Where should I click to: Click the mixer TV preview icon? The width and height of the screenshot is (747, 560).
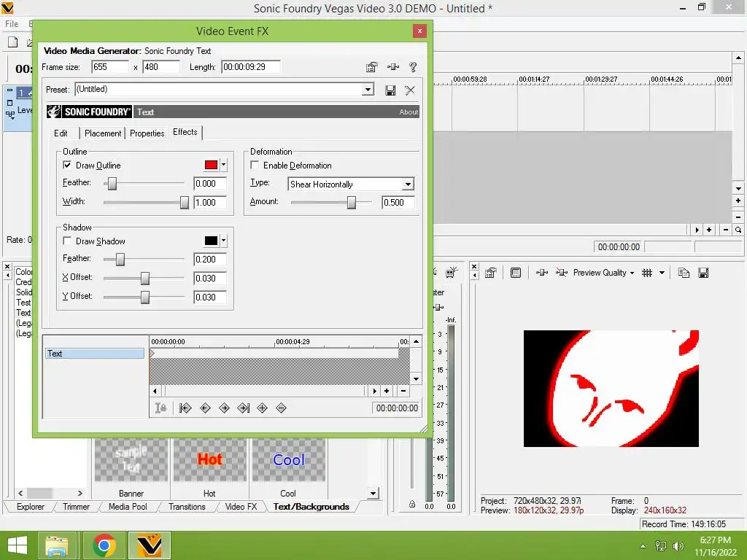click(x=451, y=273)
